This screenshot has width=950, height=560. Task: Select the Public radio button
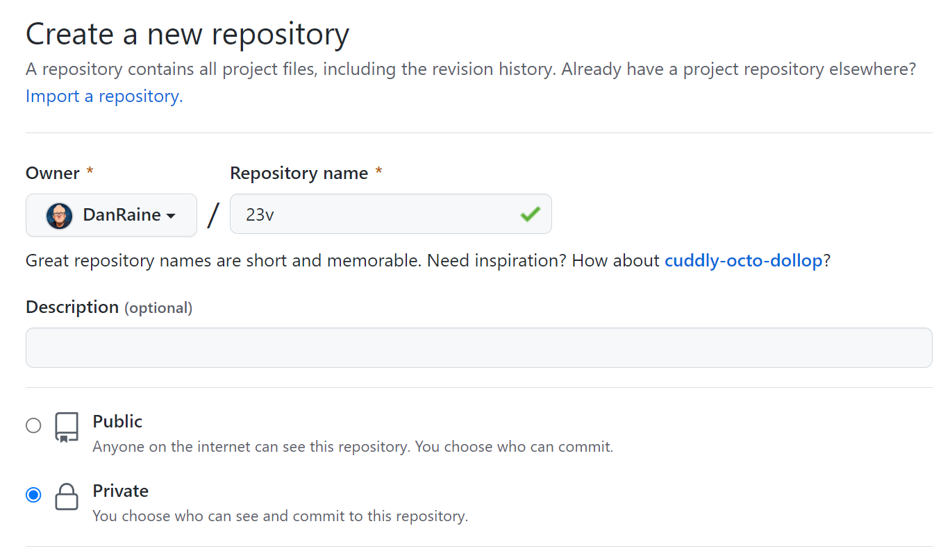[33, 425]
